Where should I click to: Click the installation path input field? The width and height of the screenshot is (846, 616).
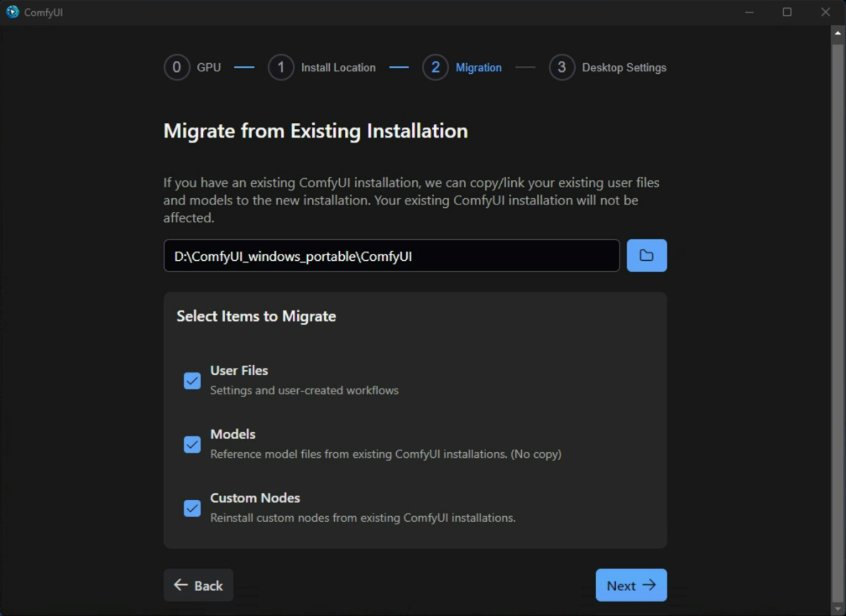point(391,255)
